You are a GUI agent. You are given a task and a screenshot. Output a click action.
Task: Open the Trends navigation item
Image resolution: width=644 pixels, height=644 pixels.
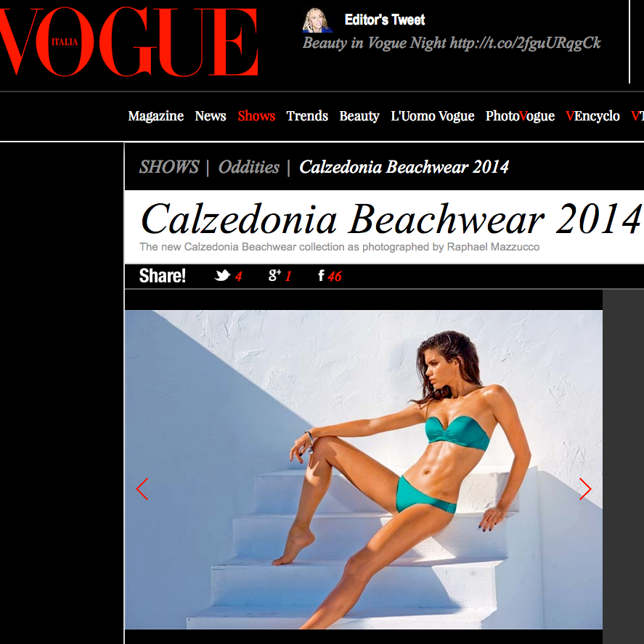pyautogui.click(x=307, y=116)
